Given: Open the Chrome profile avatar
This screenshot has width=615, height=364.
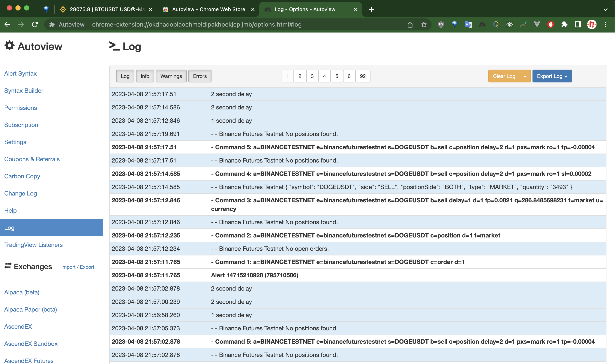Looking at the screenshot, I should [592, 24].
